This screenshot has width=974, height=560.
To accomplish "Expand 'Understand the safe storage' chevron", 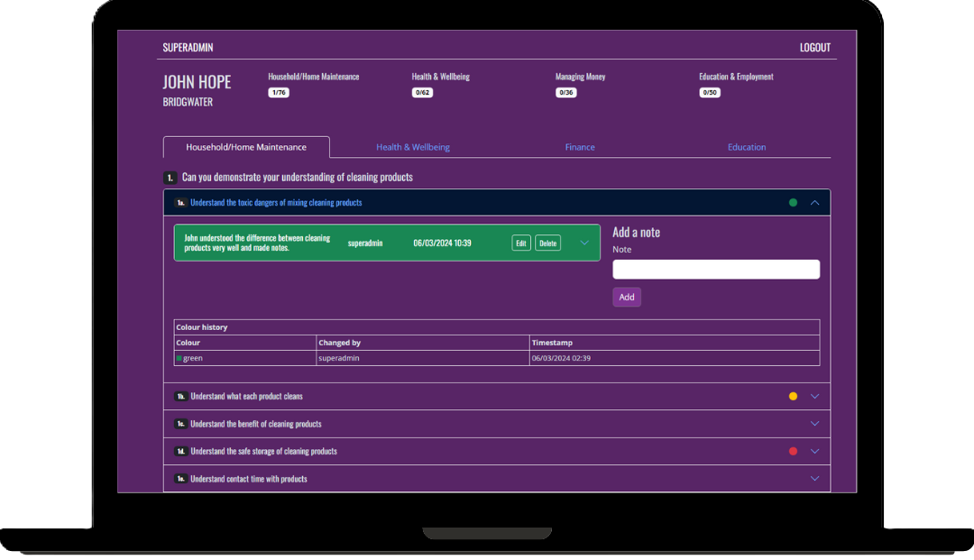I will [814, 451].
